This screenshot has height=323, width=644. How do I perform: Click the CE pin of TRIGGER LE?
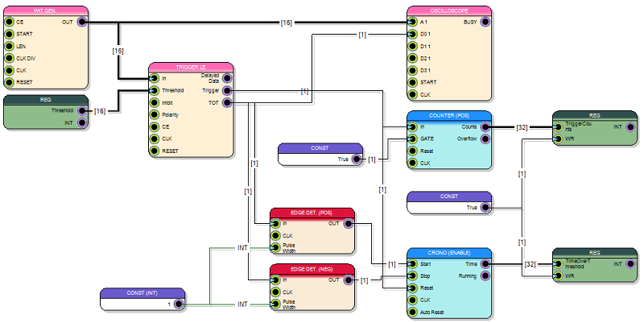(155, 126)
